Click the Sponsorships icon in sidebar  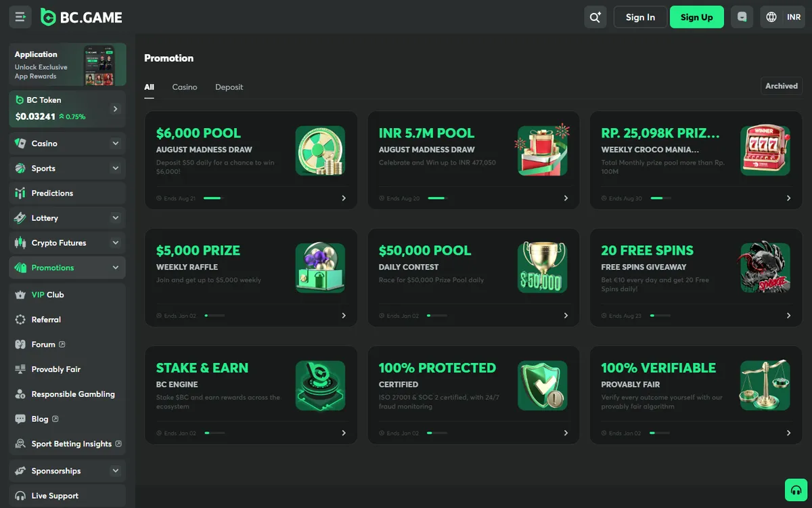click(x=20, y=471)
